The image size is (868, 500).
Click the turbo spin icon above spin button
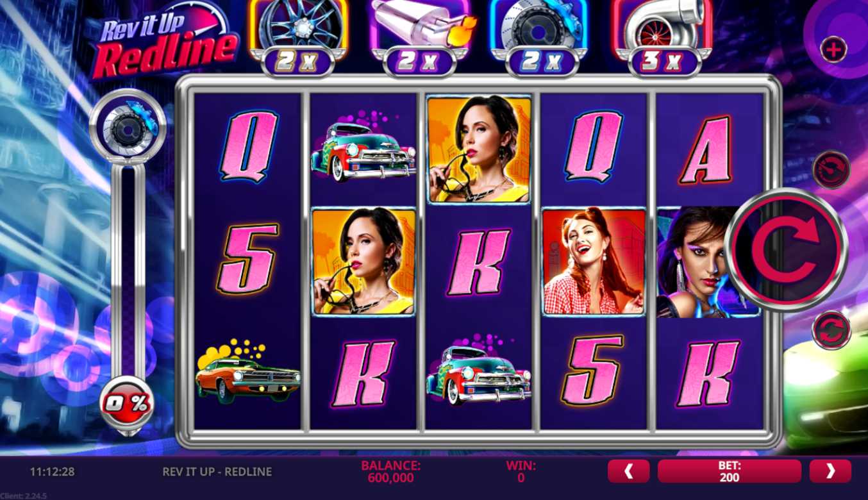click(x=831, y=170)
